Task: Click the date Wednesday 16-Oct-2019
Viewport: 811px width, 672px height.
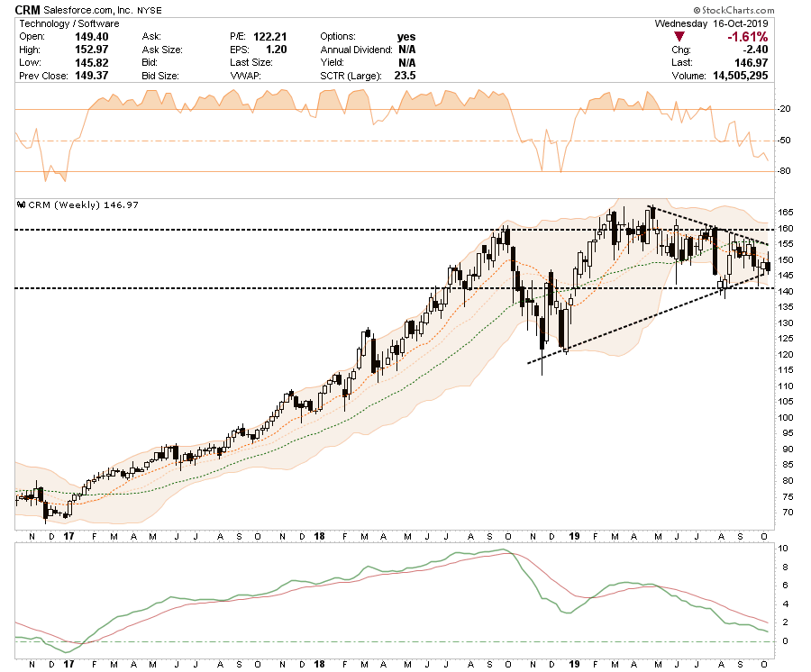Action: [711, 23]
